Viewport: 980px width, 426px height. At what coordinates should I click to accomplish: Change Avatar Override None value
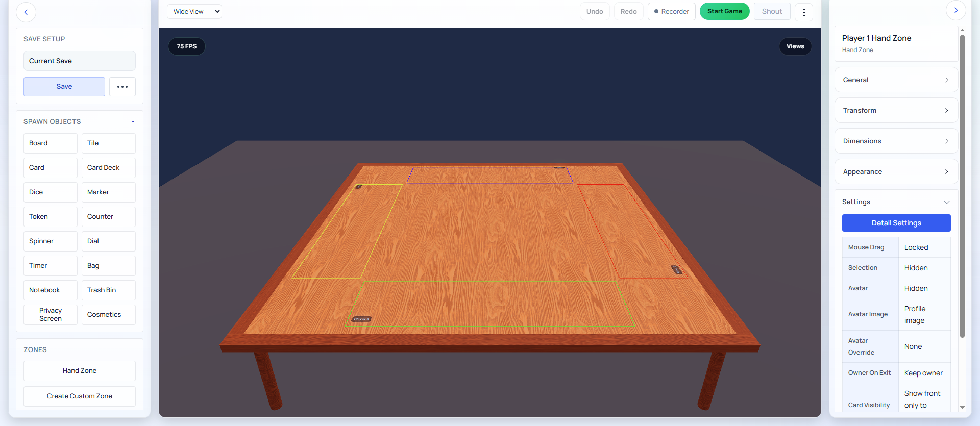tap(924, 346)
